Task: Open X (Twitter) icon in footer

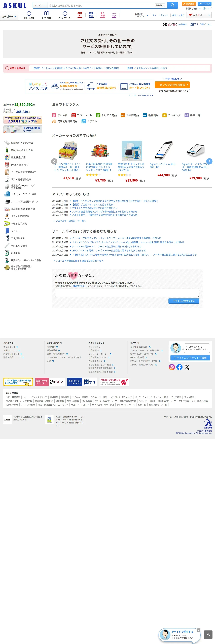Action: [x=187, y=367]
